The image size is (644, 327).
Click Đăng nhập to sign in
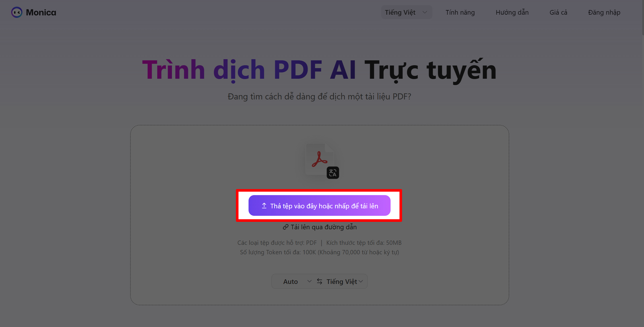click(x=604, y=12)
